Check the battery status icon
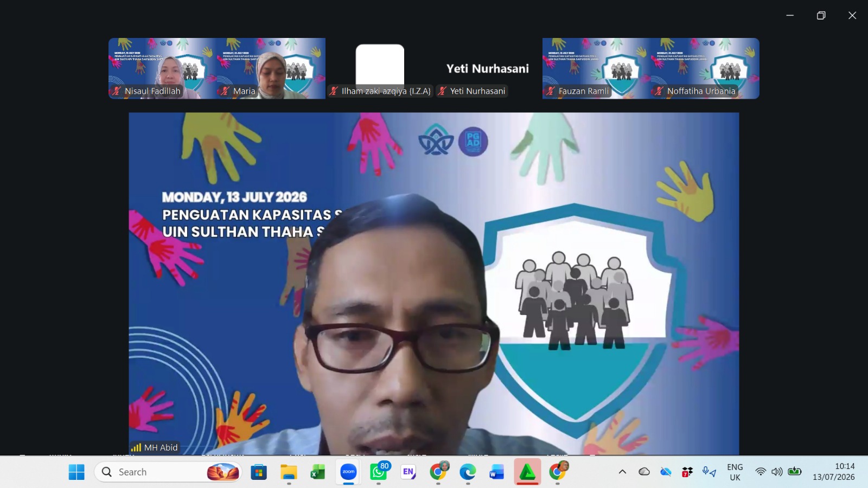 [795, 471]
